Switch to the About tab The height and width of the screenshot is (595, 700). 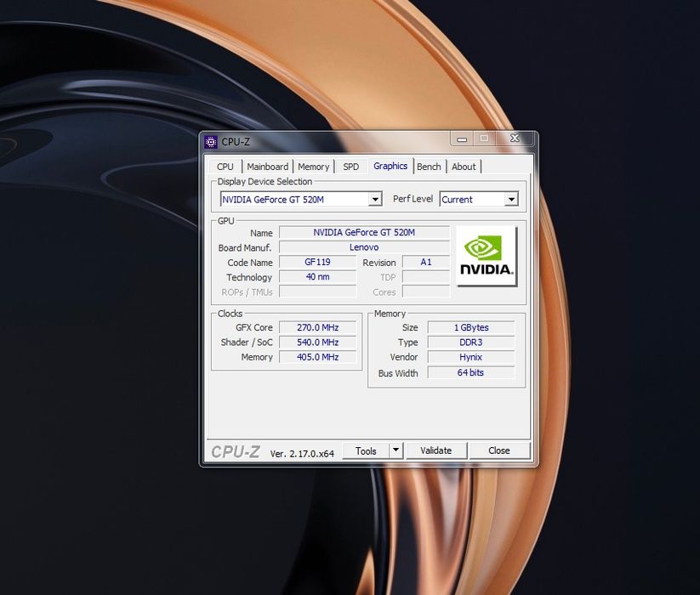pos(464,167)
